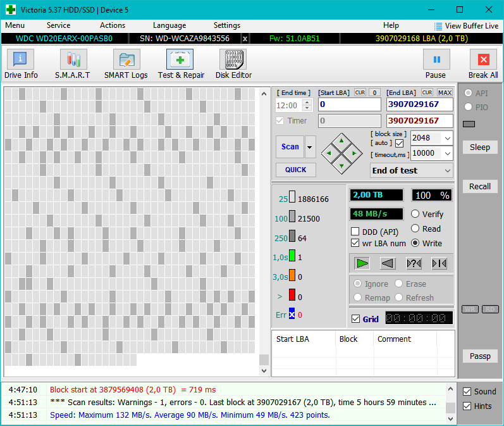Enable the DDD (API) checkbox

point(355,232)
